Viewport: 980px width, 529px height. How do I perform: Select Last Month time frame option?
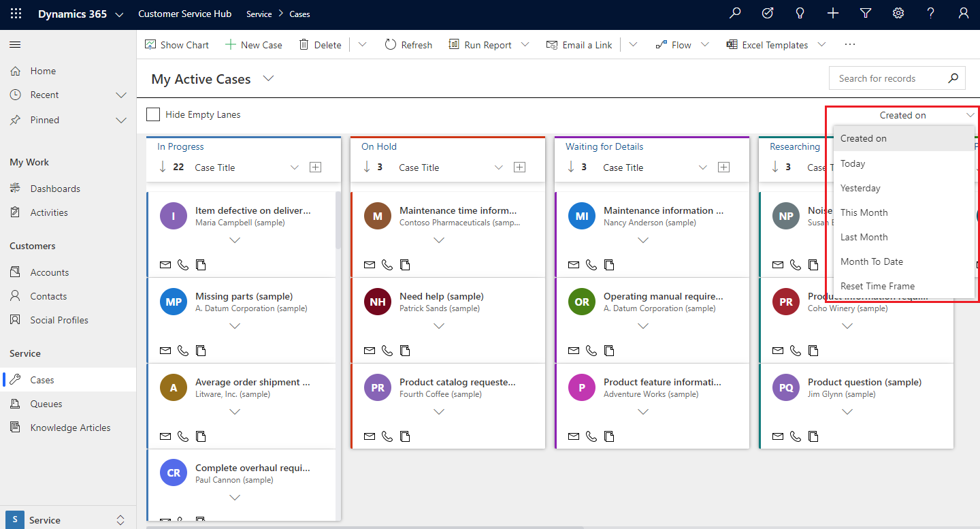coord(904,237)
